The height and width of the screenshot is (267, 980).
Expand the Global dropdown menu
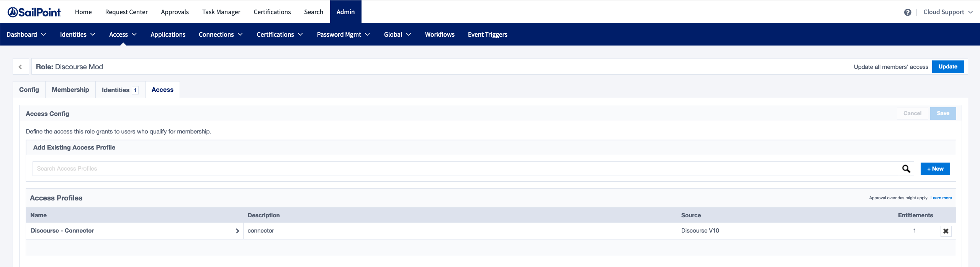tap(397, 34)
